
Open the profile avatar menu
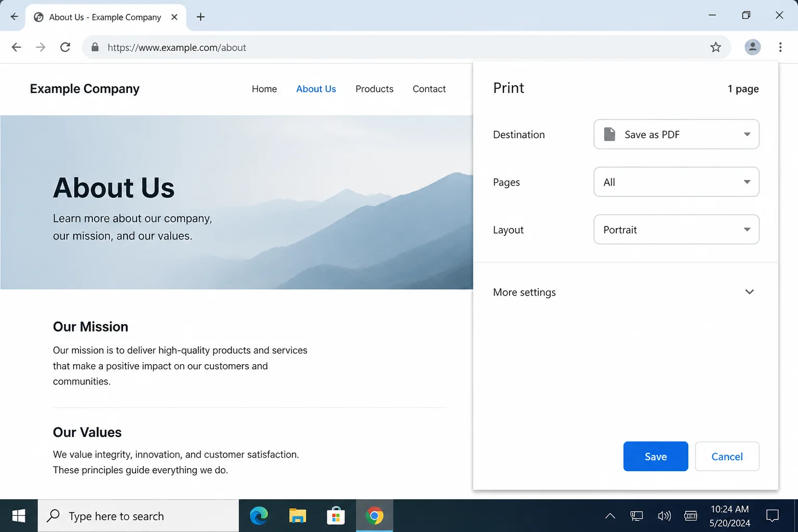(x=752, y=47)
